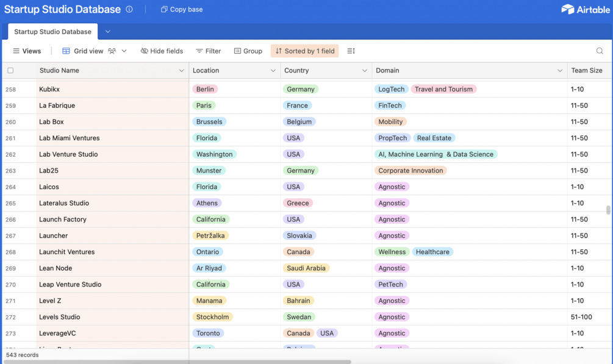Click the Group button

click(x=248, y=51)
